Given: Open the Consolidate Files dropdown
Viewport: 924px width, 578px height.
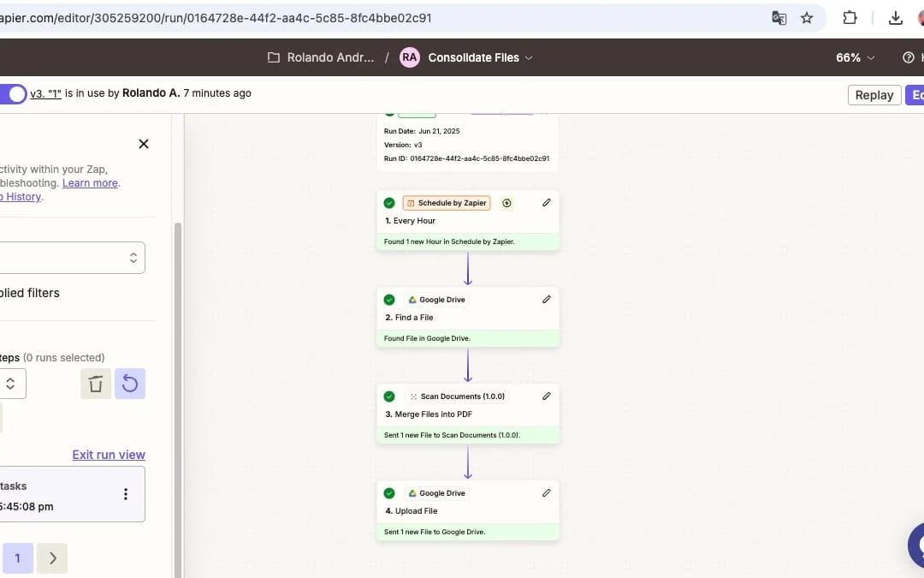Looking at the screenshot, I should click(530, 57).
